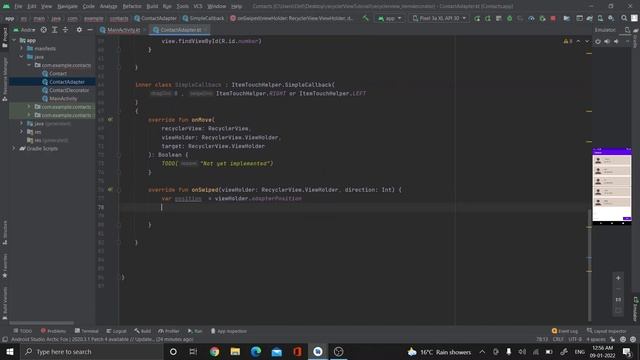Viewport: 640px width, 360px height.
Task: Click the emulator phone screen preview
Action: tap(611, 187)
